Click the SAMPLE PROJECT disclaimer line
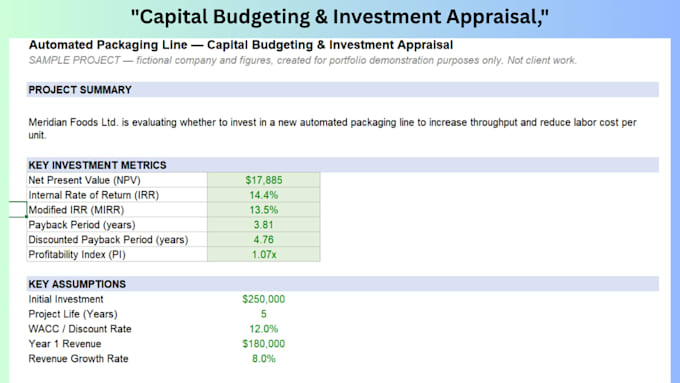This screenshot has width=680, height=383. (303, 60)
